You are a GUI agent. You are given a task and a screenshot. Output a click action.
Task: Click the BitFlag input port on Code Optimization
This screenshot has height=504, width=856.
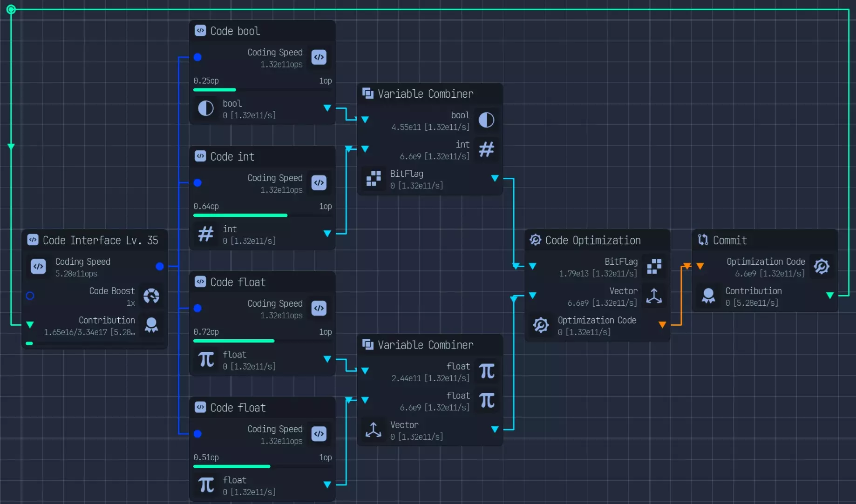pos(533,267)
